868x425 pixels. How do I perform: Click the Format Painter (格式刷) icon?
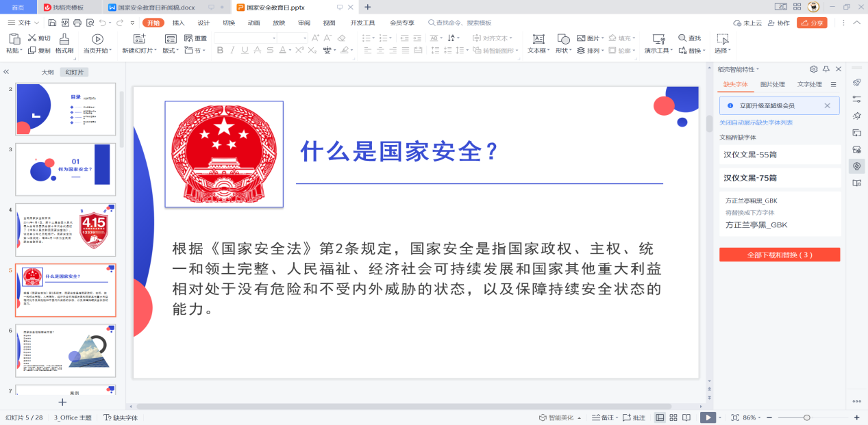coord(64,39)
